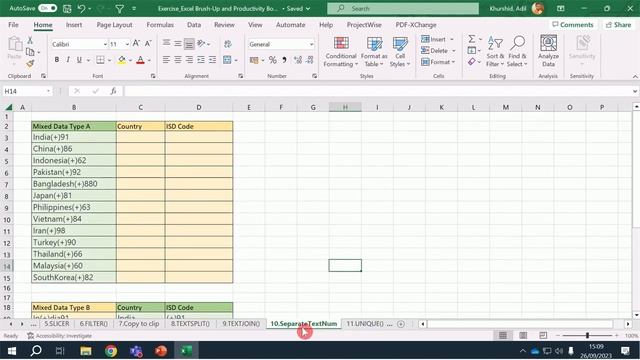Open the Font Color dropdown arrow
This screenshot has width=640, height=360.
149,60
